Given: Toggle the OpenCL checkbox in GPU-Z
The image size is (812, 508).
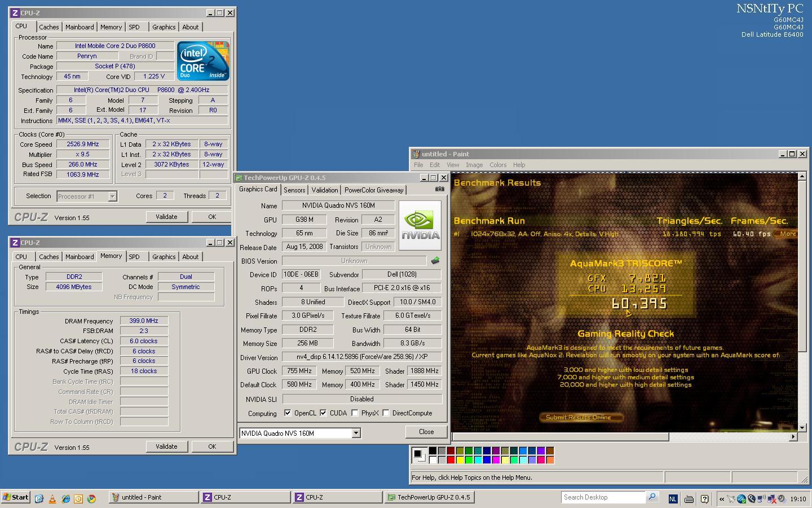Looking at the screenshot, I should pos(288,413).
